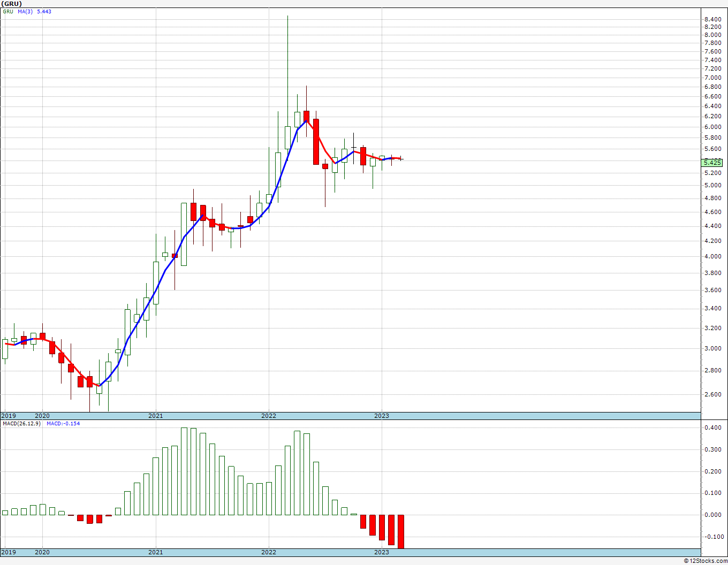728x565 pixels.
Task: Click 7.000 on the price axis
Action: click(x=712, y=78)
